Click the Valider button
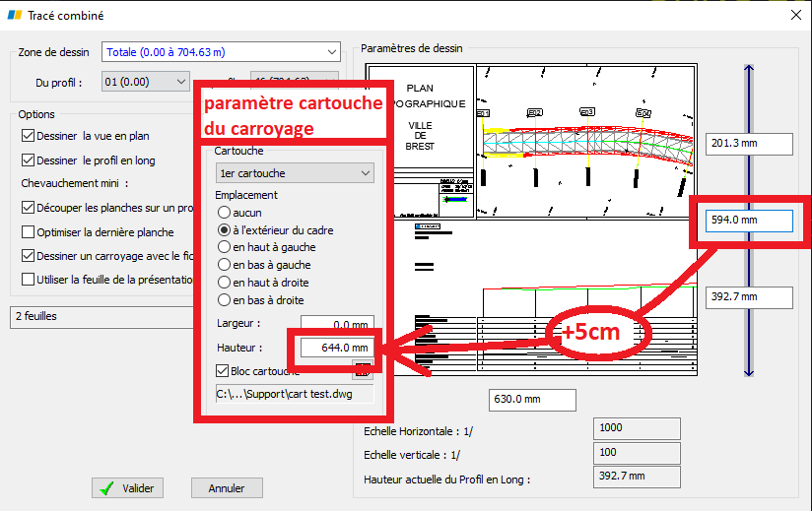This screenshot has width=812, height=511. [127, 488]
